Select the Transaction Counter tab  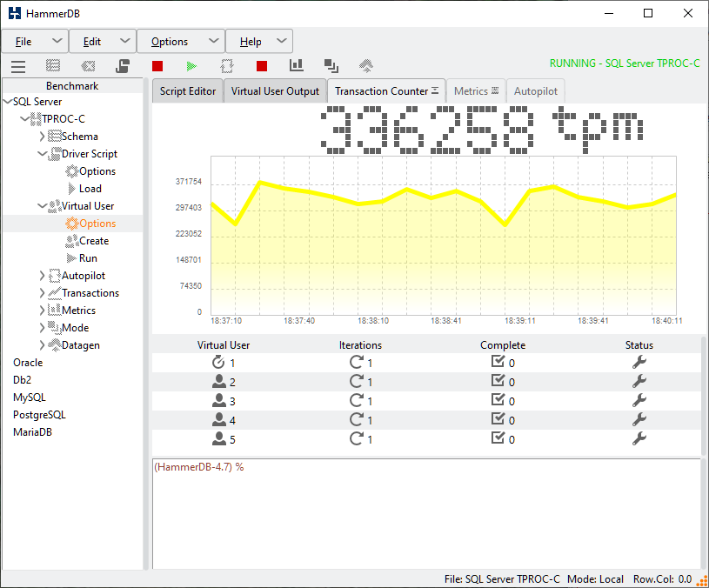click(x=386, y=90)
